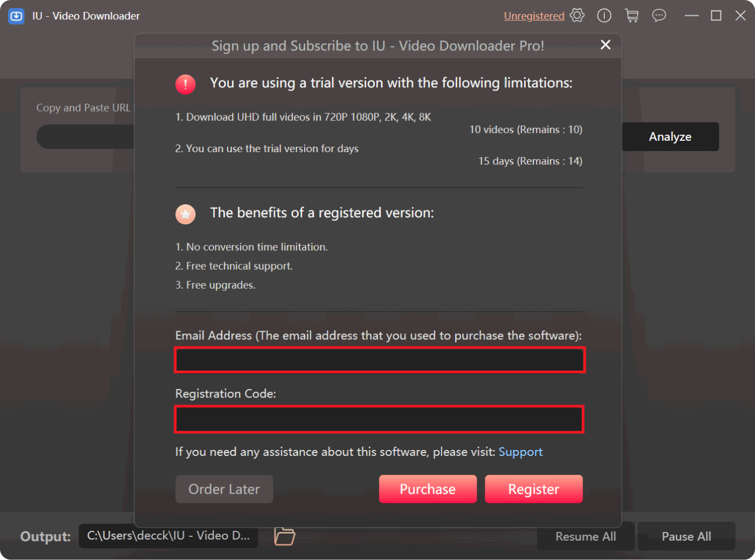The width and height of the screenshot is (755, 560).
Task: Click the Resume All button
Action: click(x=586, y=536)
